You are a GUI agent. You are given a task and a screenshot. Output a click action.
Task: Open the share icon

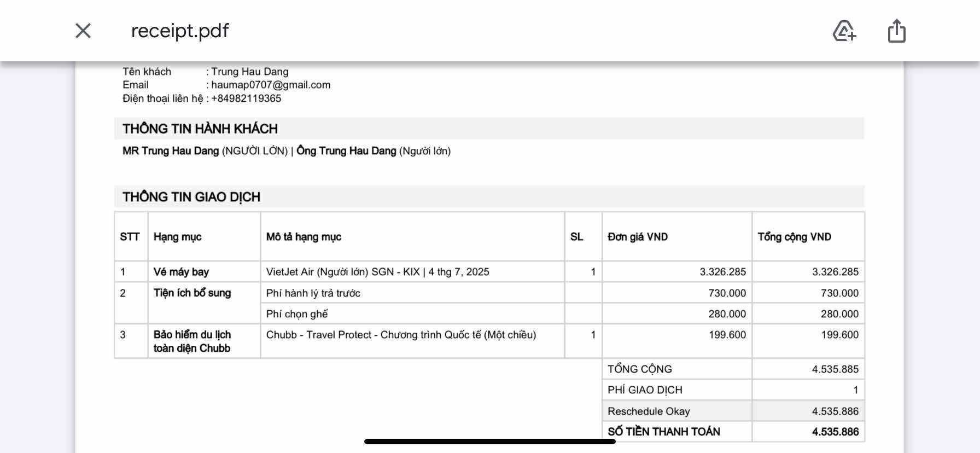tap(896, 31)
